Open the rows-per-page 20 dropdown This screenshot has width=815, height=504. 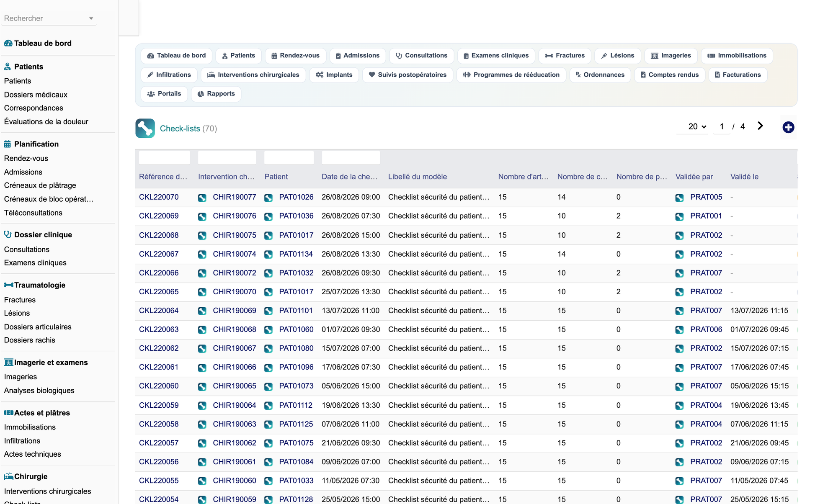click(697, 126)
